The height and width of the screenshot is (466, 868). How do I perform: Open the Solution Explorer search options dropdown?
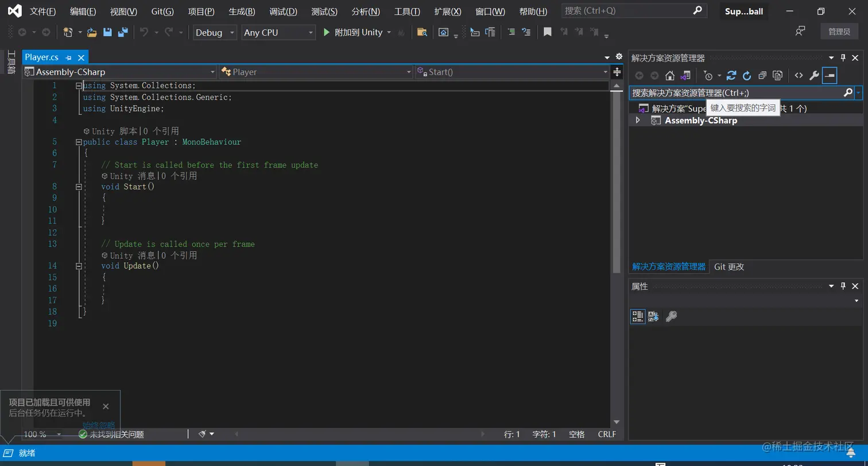(x=858, y=92)
